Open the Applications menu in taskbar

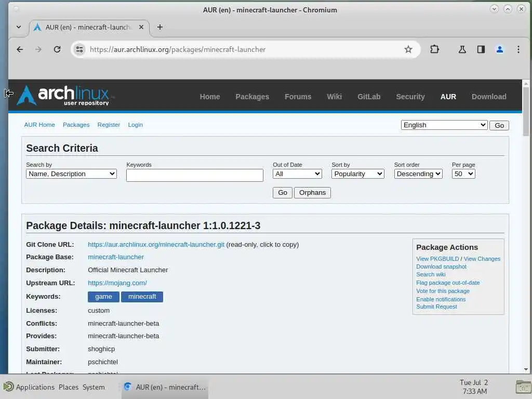(x=35, y=387)
